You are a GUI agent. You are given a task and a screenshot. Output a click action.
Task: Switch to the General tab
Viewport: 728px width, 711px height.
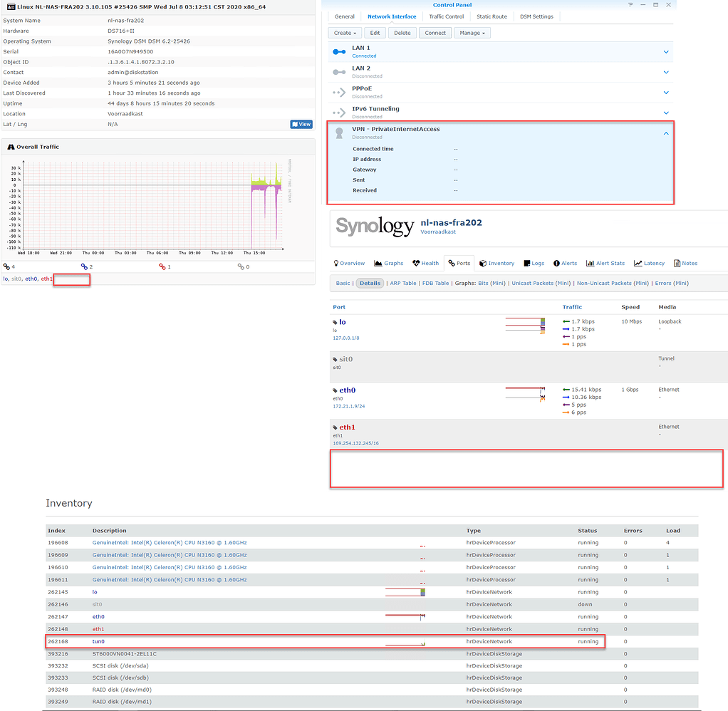pos(345,16)
